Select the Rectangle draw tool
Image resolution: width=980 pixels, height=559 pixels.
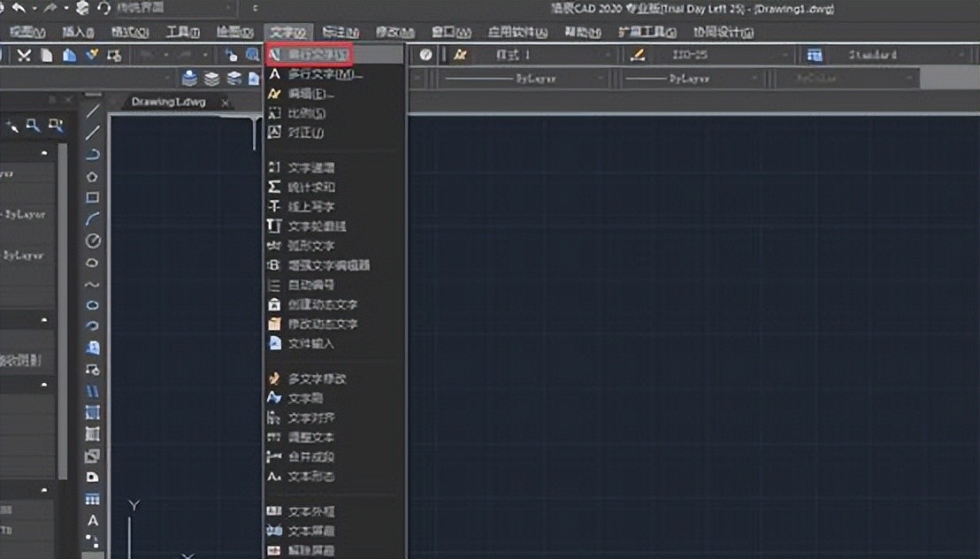pos(92,197)
